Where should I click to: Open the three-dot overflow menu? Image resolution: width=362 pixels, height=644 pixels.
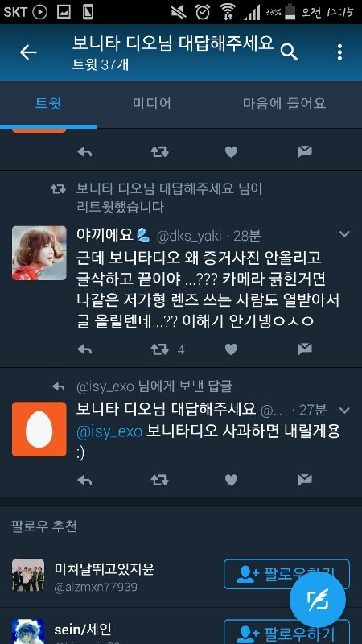click(339, 52)
